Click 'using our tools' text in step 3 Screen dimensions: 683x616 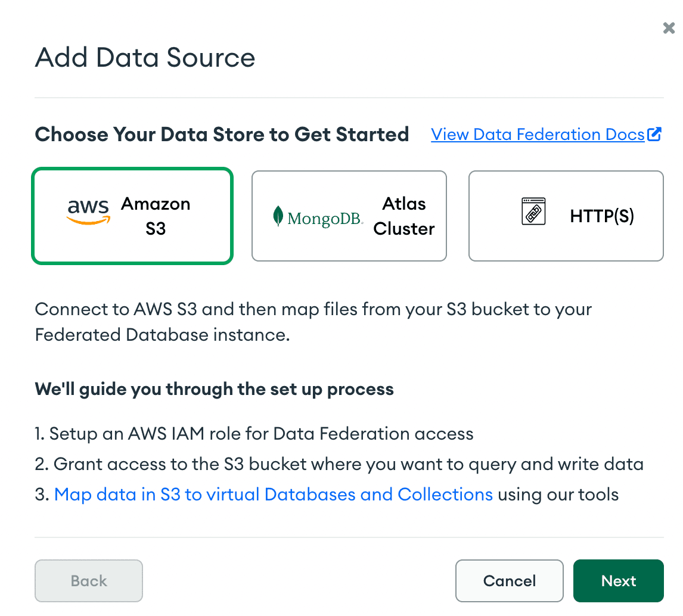point(558,494)
